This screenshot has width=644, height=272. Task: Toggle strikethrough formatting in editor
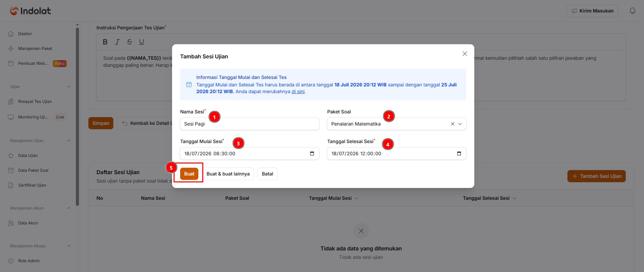[130, 42]
